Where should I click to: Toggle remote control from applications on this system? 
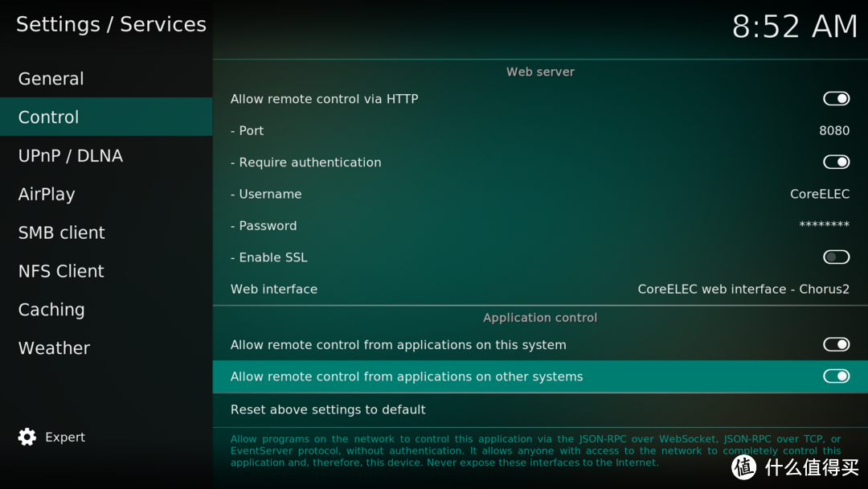[836, 344]
